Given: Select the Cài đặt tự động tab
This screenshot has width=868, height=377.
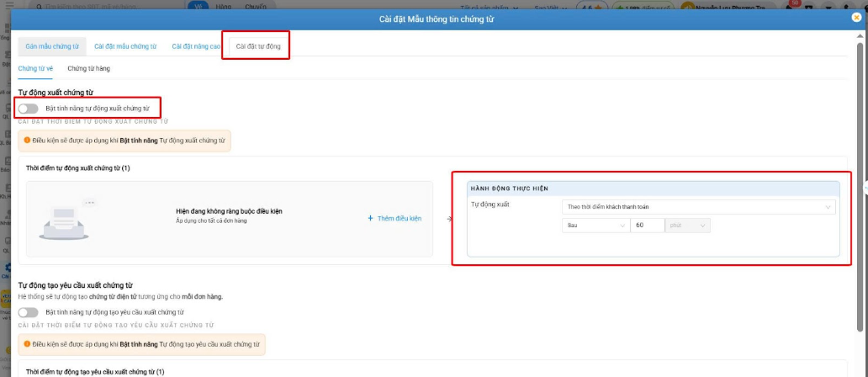Looking at the screenshot, I should [258, 46].
